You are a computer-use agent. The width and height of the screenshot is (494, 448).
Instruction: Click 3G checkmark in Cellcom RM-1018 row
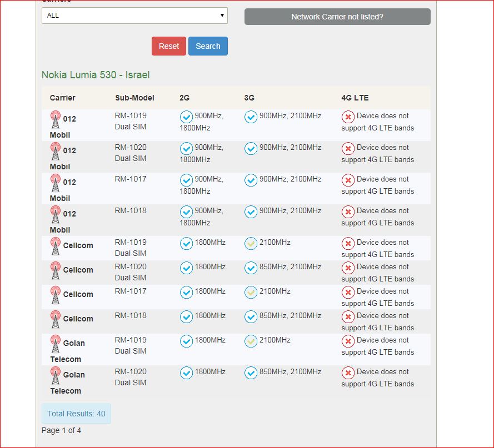(251, 317)
